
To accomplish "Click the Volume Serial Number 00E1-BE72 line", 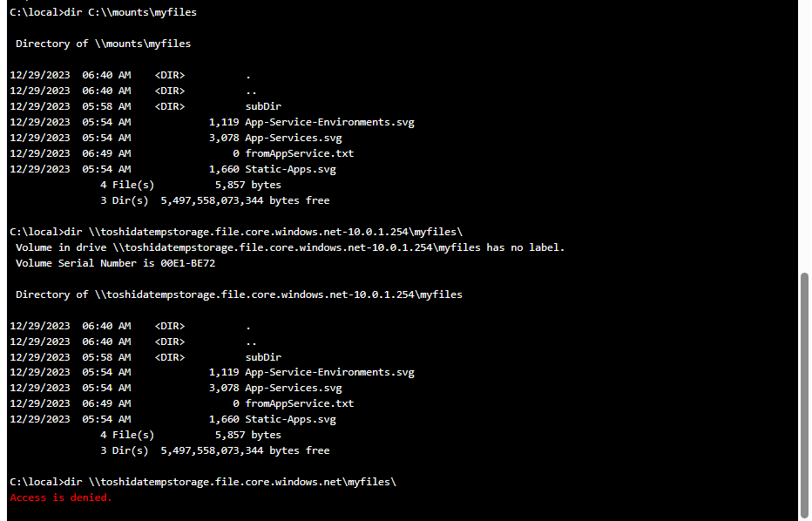I will tap(115, 263).
